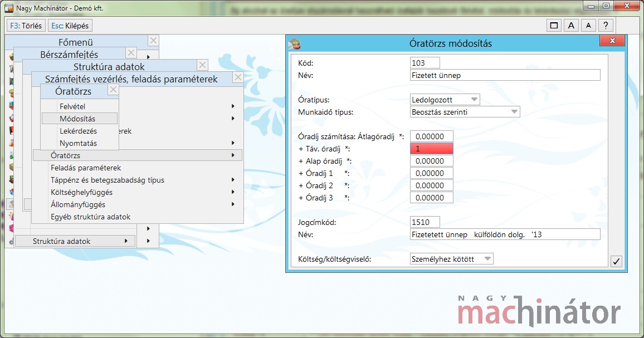Expand submenu arrow of Óratörzs entry

(x=233, y=155)
